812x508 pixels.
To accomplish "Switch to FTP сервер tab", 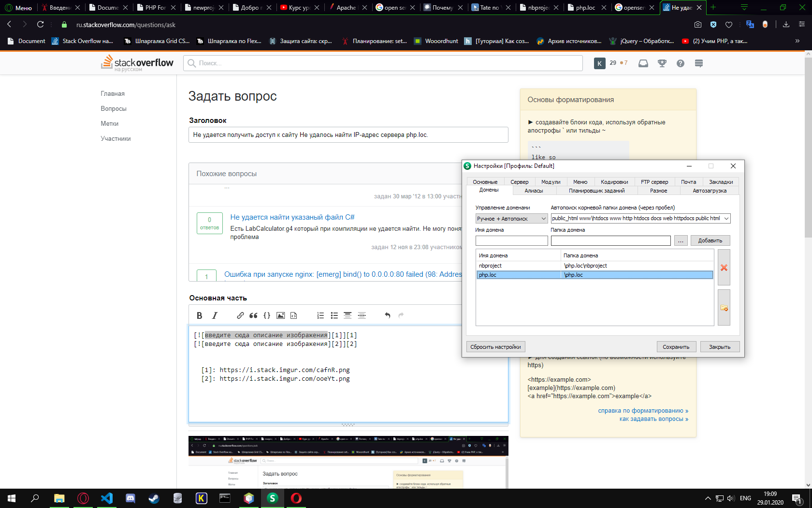I will [654, 182].
